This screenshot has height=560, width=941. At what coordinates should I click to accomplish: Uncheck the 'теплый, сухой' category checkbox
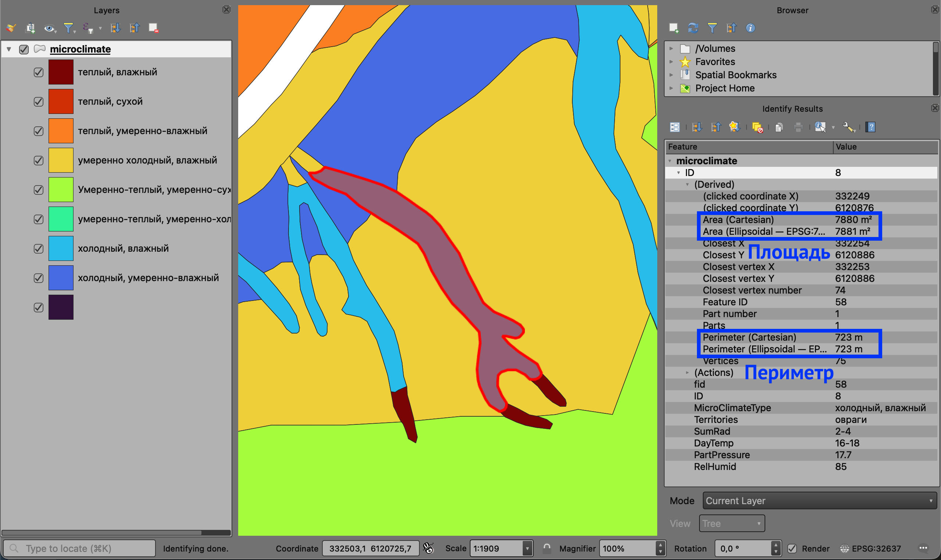click(39, 102)
